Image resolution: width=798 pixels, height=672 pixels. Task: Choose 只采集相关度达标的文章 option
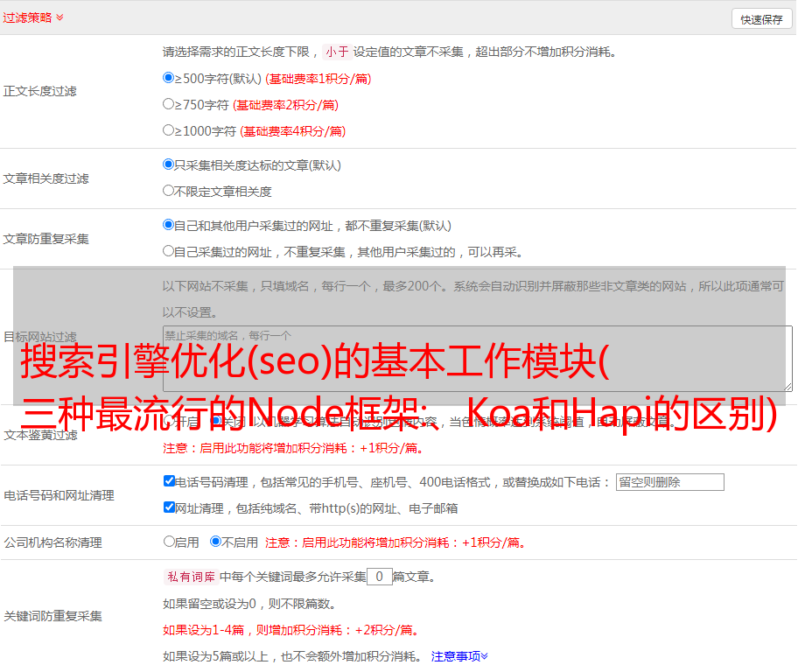pyautogui.click(x=168, y=164)
